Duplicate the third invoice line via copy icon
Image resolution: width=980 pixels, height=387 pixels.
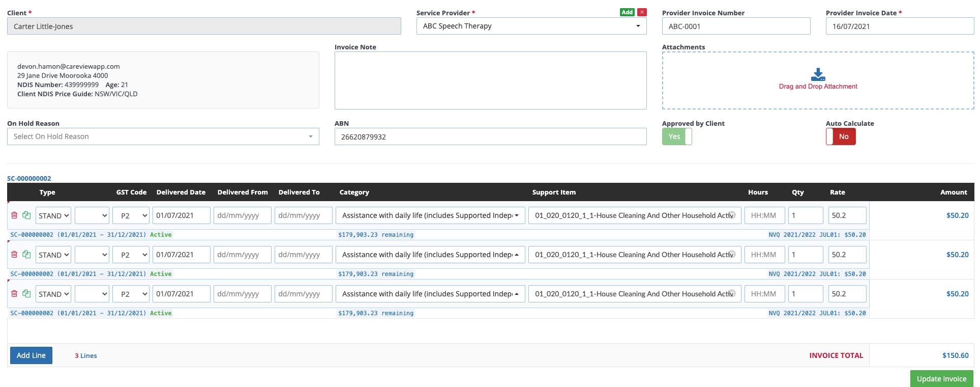point(26,294)
